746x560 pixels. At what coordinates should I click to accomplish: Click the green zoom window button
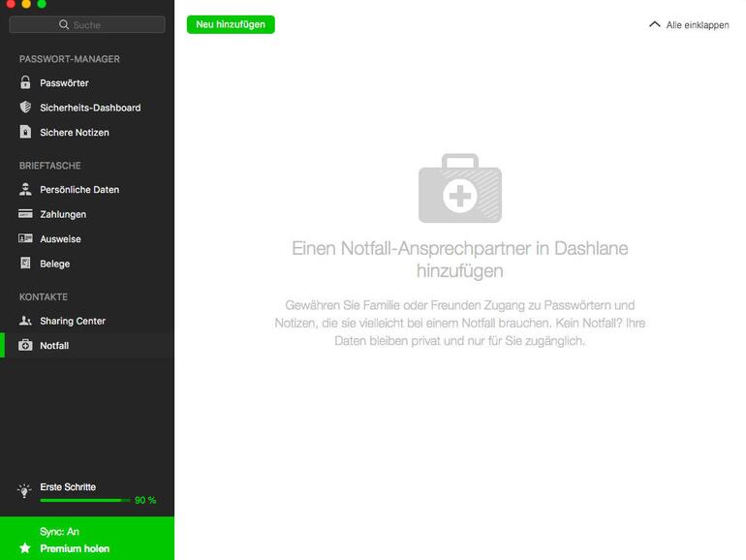(x=42, y=4)
